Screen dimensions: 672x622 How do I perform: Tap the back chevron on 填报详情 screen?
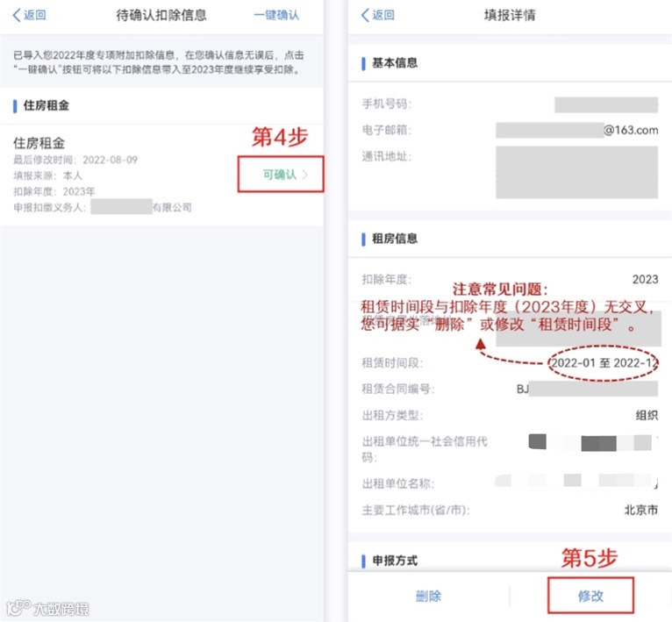[x=365, y=15]
